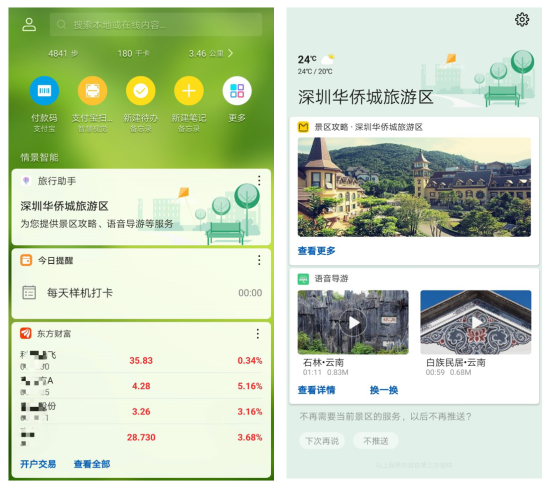
Task: Tap the 不推送 button
Action: click(x=376, y=441)
